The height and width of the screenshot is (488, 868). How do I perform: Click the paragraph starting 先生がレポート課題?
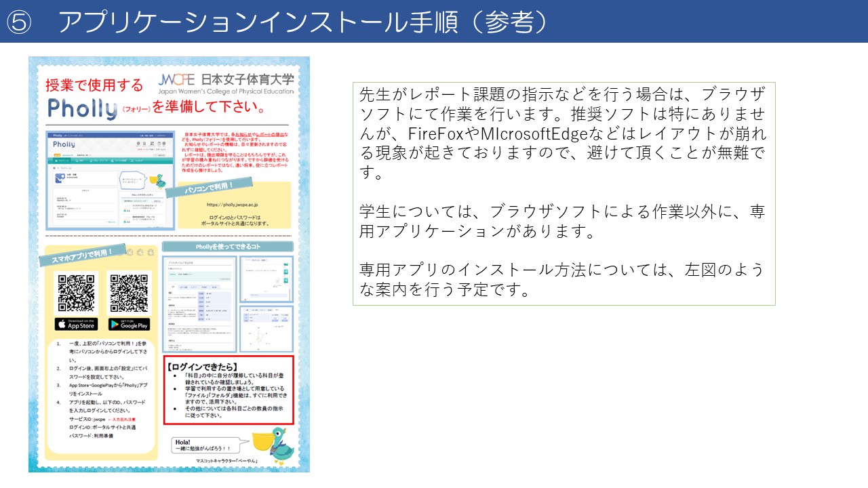(x=562, y=133)
